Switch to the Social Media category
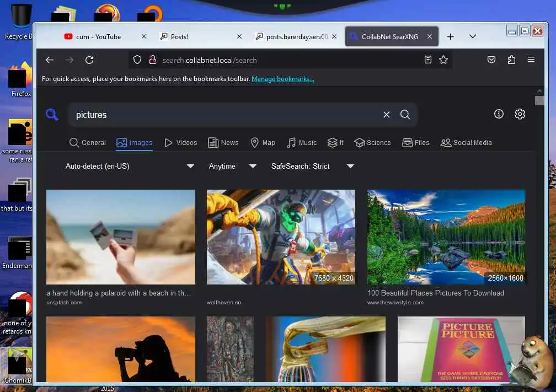 (466, 142)
